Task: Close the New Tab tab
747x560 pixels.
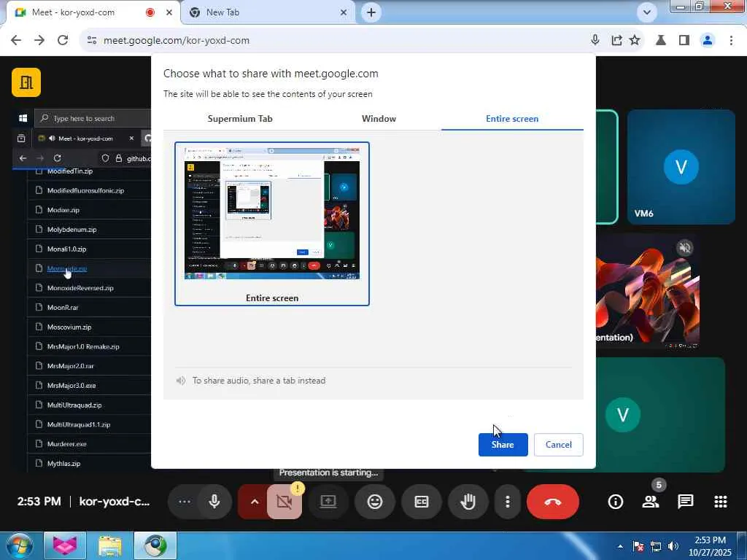Action: (x=344, y=12)
